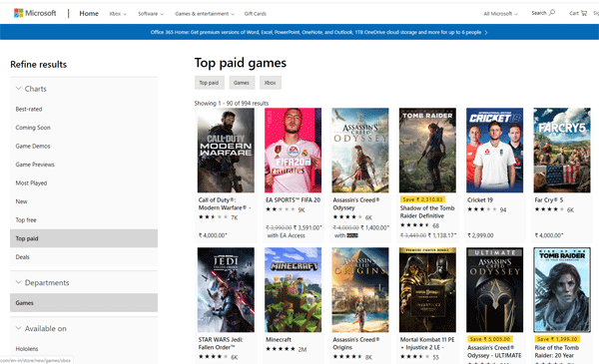The image size is (599, 364).
Task: Click the Microsoft logo icon
Action: click(x=18, y=13)
